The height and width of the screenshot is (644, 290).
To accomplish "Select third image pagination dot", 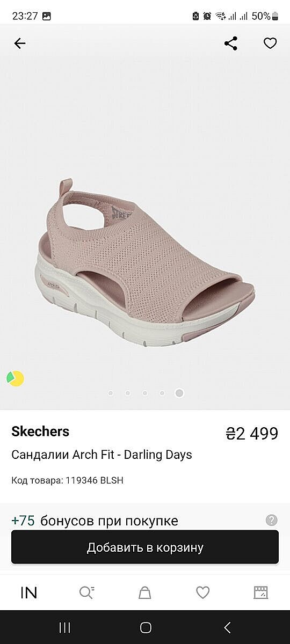I will (x=145, y=393).
